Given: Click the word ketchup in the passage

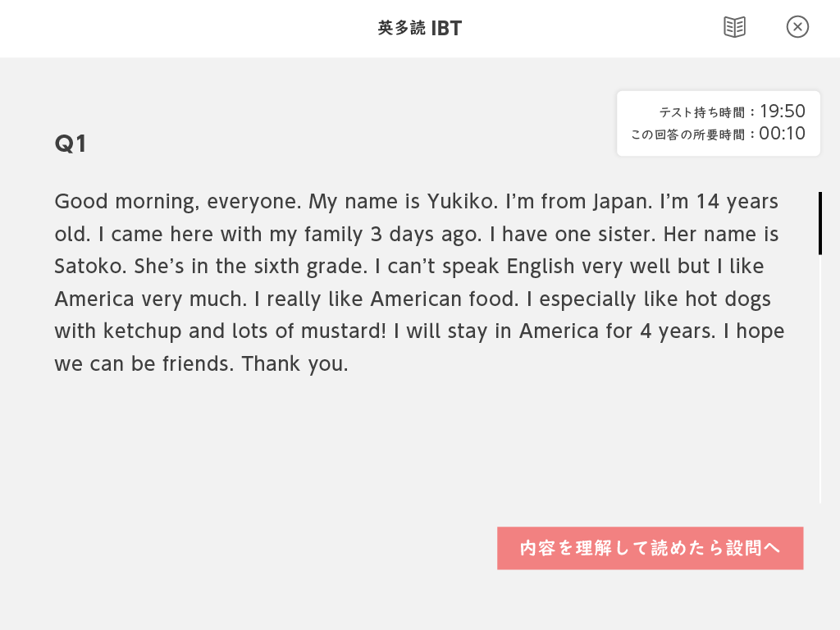Looking at the screenshot, I should pos(142,331).
